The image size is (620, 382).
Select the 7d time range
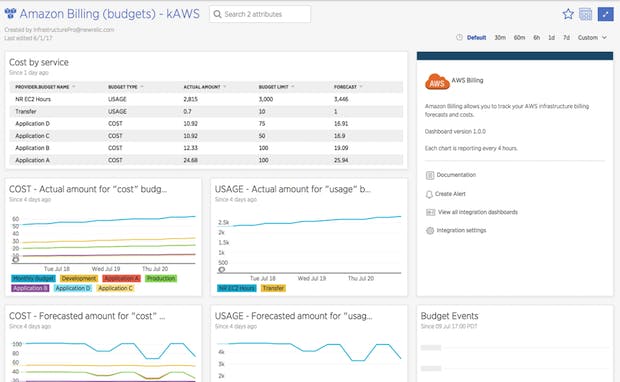(566, 38)
